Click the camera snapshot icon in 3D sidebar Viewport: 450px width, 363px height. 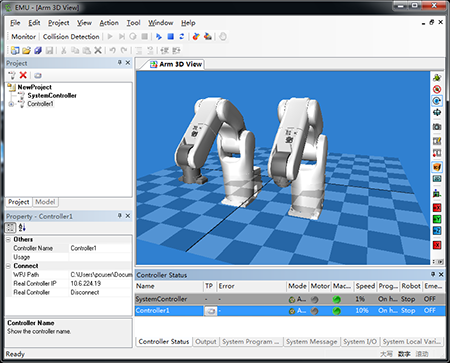tap(437, 127)
